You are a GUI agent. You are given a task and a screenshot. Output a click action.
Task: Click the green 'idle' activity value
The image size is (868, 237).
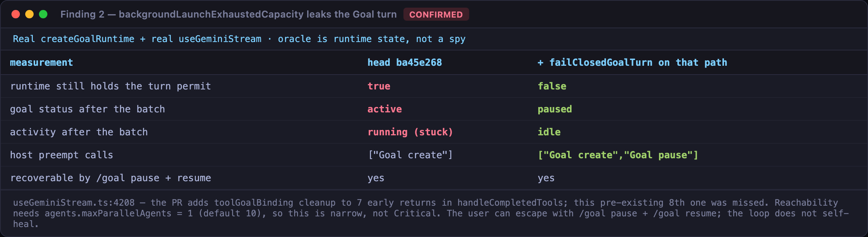tap(549, 132)
